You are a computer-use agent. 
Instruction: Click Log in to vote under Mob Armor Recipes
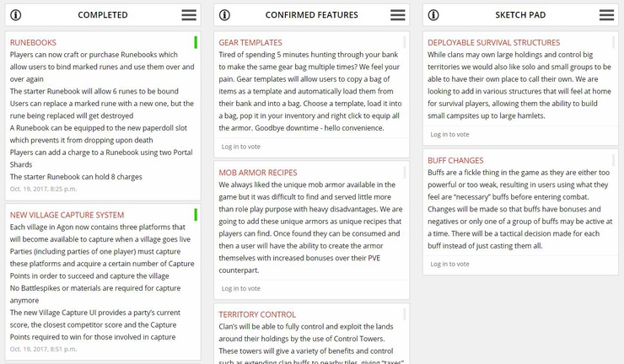coord(241,288)
